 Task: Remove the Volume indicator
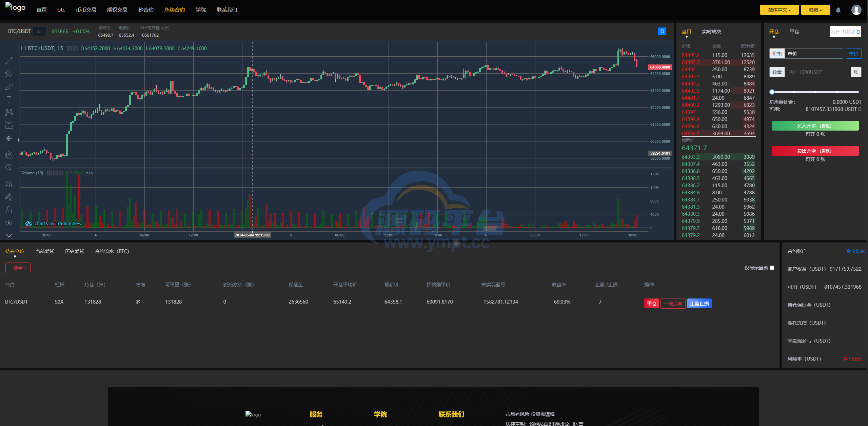pyautogui.click(x=61, y=173)
